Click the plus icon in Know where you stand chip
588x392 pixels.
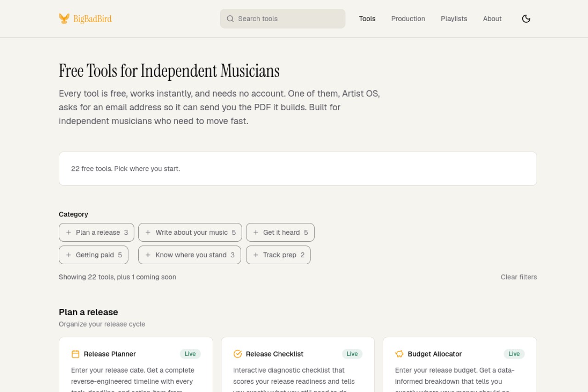tap(148, 255)
